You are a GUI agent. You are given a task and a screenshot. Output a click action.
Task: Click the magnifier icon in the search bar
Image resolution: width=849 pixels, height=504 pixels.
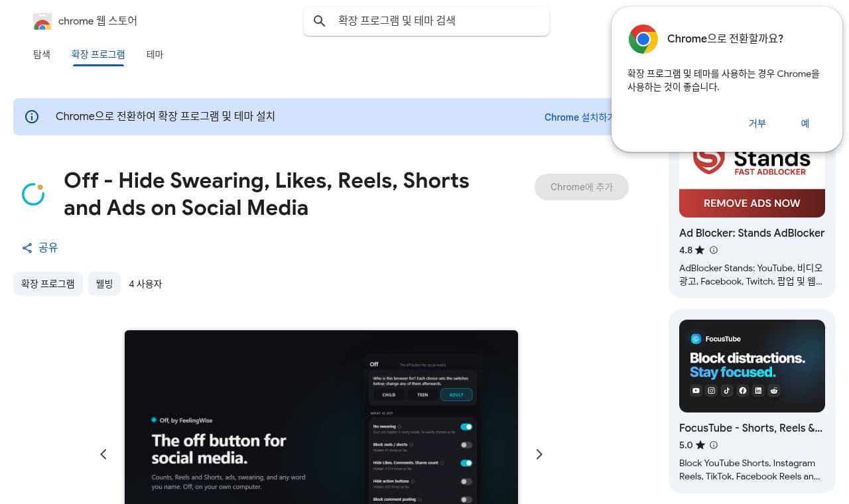[319, 21]
